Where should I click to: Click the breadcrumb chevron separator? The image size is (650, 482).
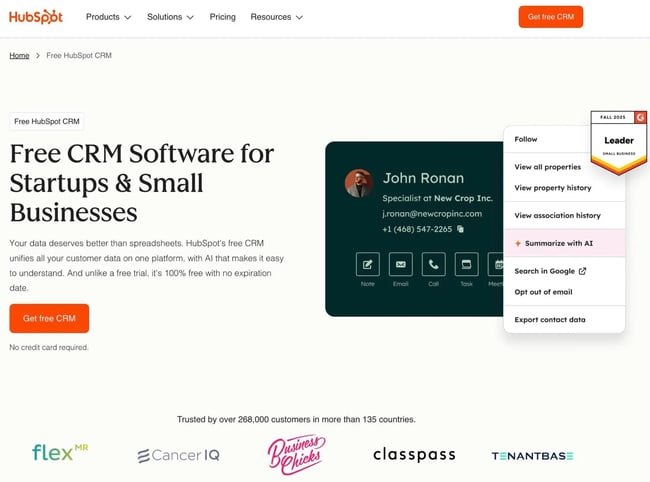[x=38, y=55]
